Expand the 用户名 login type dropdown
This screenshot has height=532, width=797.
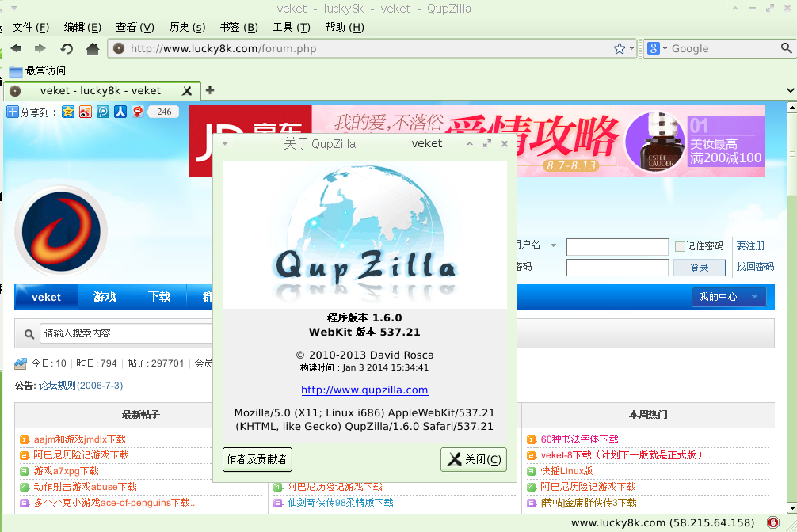(553, 245)
